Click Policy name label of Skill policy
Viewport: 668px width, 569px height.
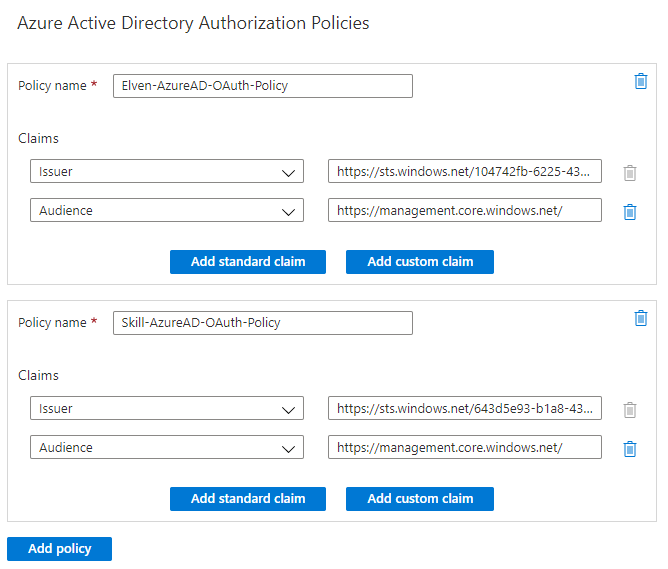click(x=52, y=322)
